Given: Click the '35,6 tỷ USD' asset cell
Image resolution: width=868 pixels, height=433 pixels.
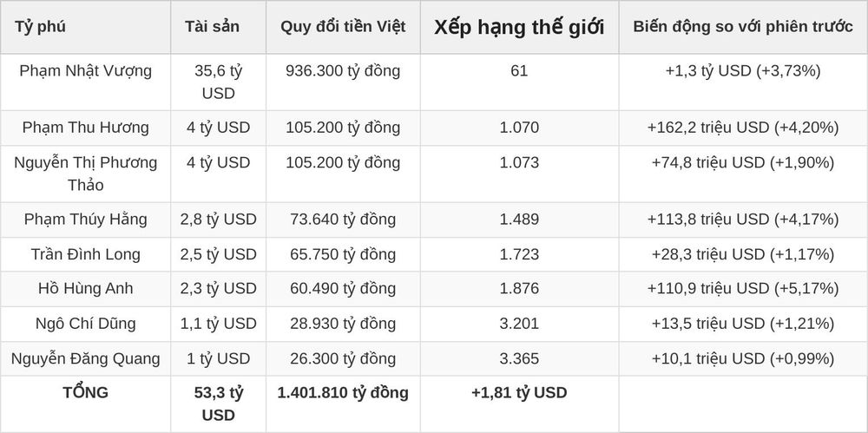Looking at the screenshot, I should click(218, 82).
